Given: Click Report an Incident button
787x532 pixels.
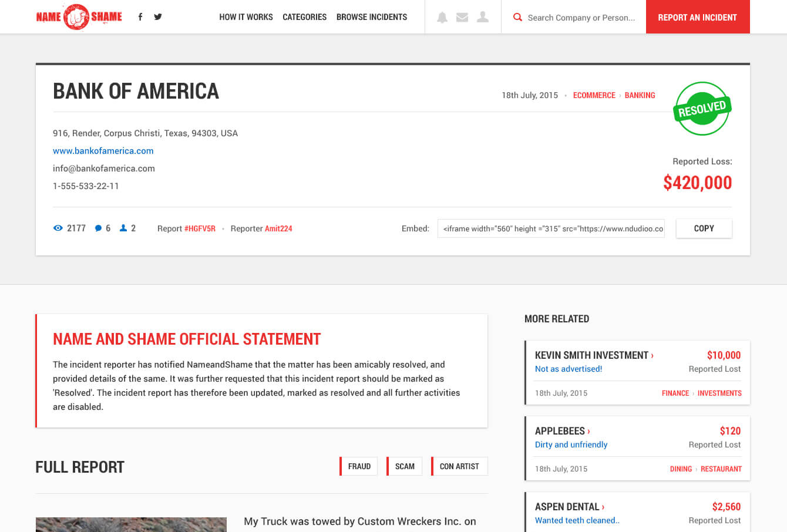Looking at the screenshot, I should tap(698, 17).
